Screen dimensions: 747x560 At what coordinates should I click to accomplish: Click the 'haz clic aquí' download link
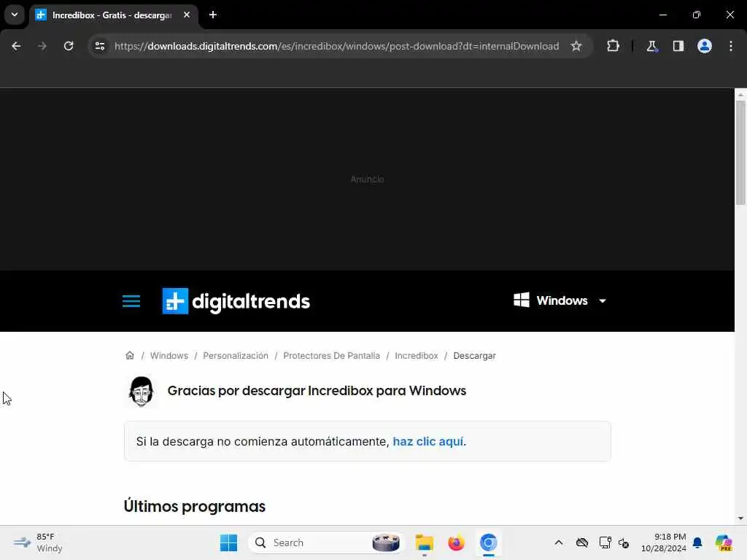coord(427,441)
